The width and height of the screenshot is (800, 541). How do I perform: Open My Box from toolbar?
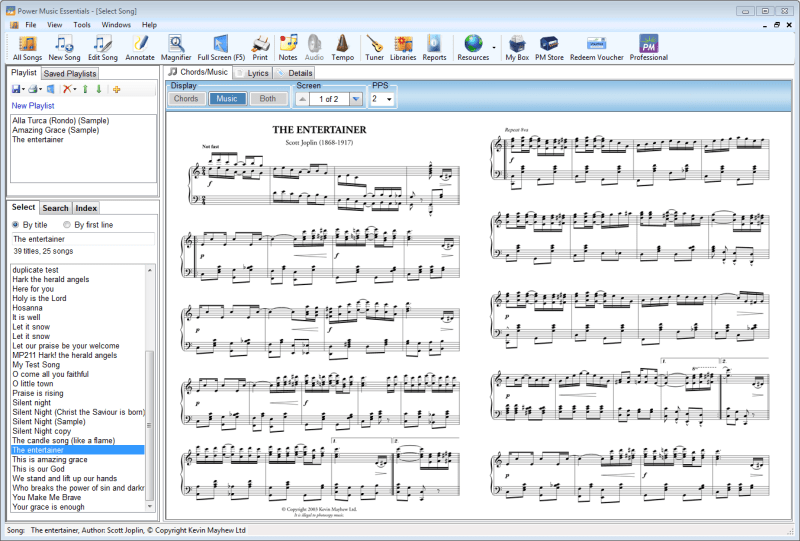point(517,46)
